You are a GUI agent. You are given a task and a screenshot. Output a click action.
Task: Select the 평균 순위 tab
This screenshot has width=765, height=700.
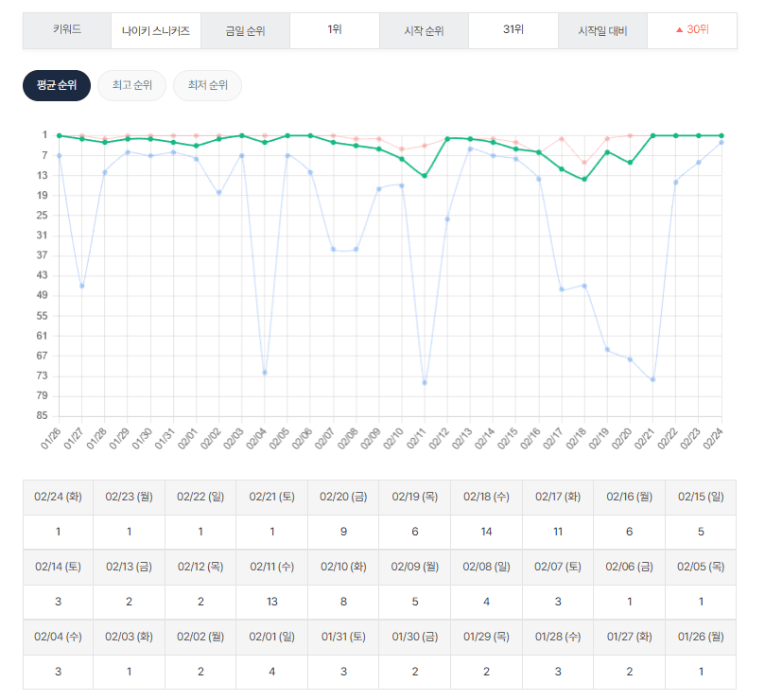57,85
